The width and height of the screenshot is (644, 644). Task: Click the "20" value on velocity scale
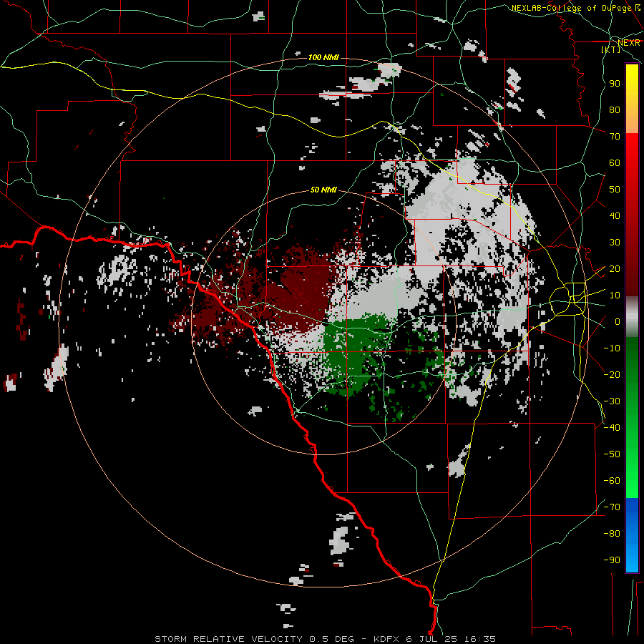point(615,269)
